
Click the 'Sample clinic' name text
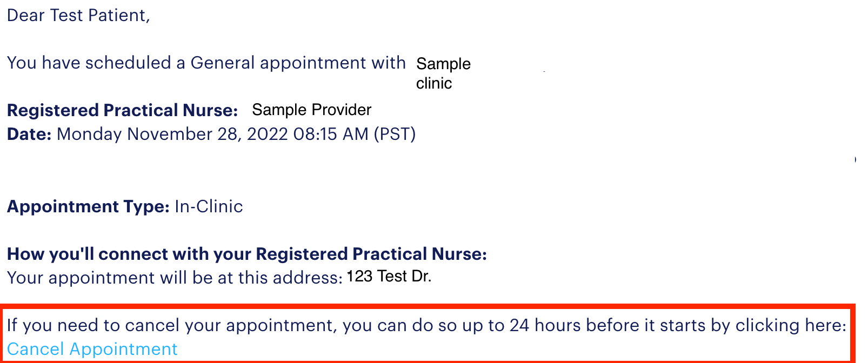coord(443,73)
